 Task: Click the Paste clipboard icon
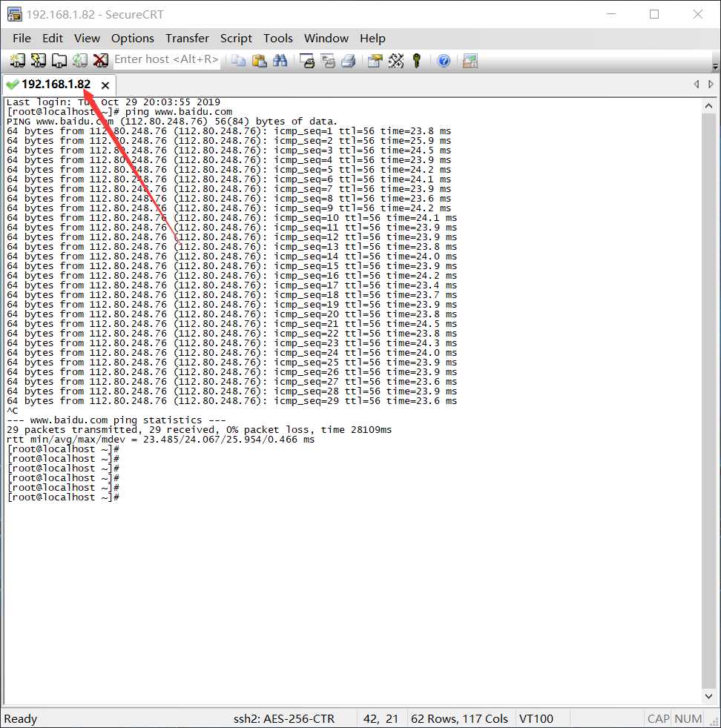(x=259, y=61)
